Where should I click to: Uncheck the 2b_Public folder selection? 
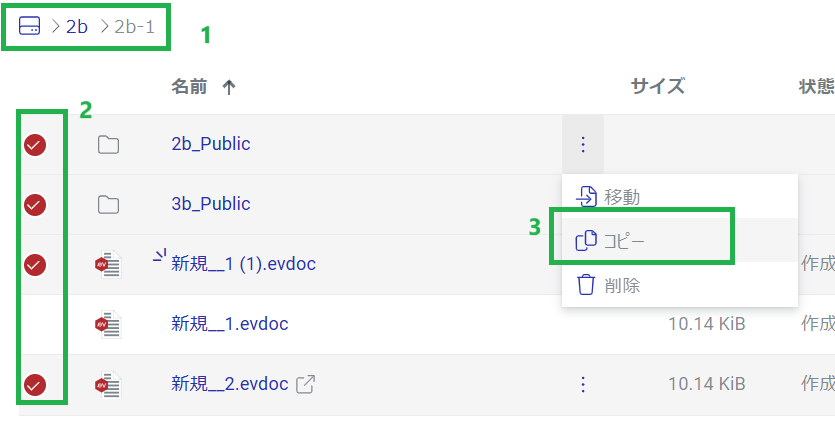click(35, 144)
